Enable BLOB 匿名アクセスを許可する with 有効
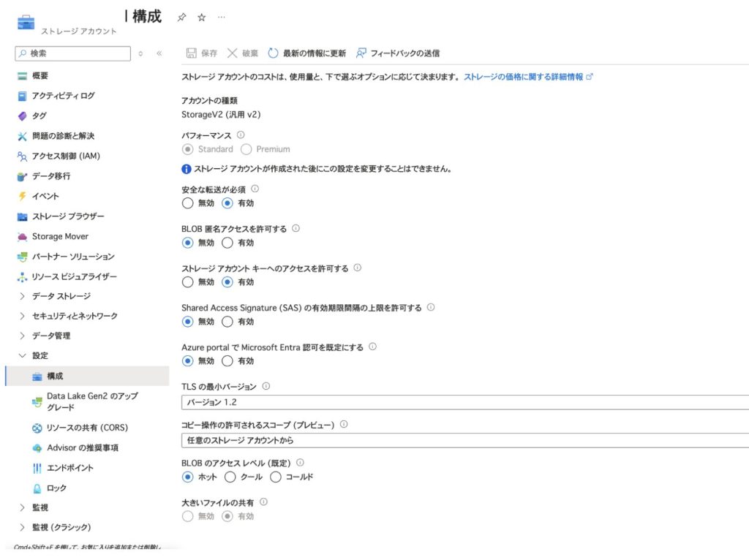 227,243
